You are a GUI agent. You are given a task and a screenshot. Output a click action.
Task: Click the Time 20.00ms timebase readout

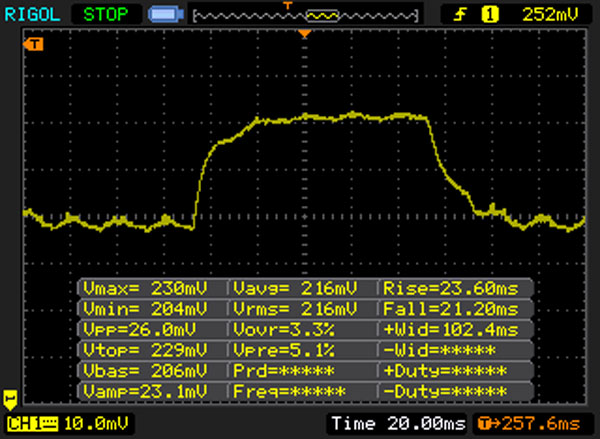398,424
